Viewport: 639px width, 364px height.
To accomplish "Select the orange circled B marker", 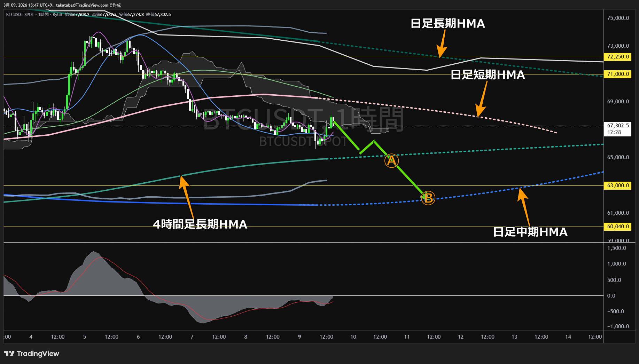I will (428, 198).
